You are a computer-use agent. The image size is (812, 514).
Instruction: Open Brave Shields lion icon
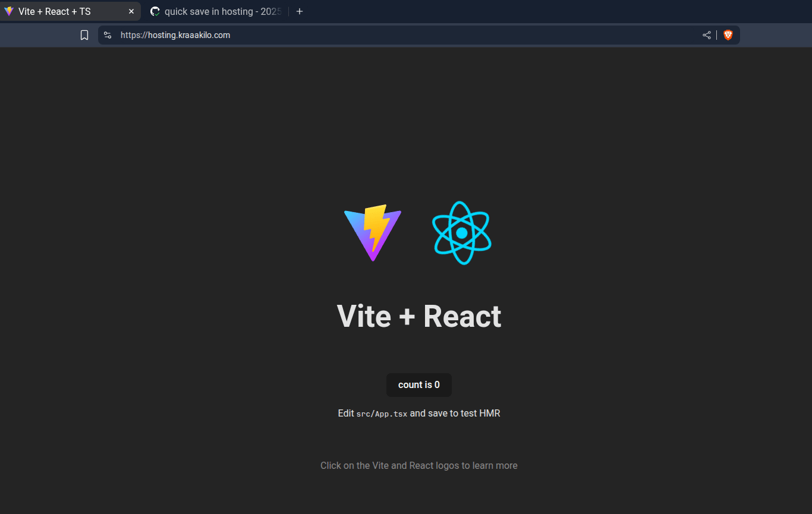point(728,35)
